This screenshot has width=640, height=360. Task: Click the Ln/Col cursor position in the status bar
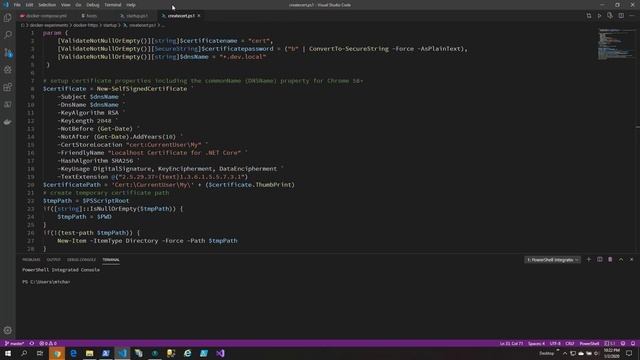pyautogui.click(x=511, y=344)
